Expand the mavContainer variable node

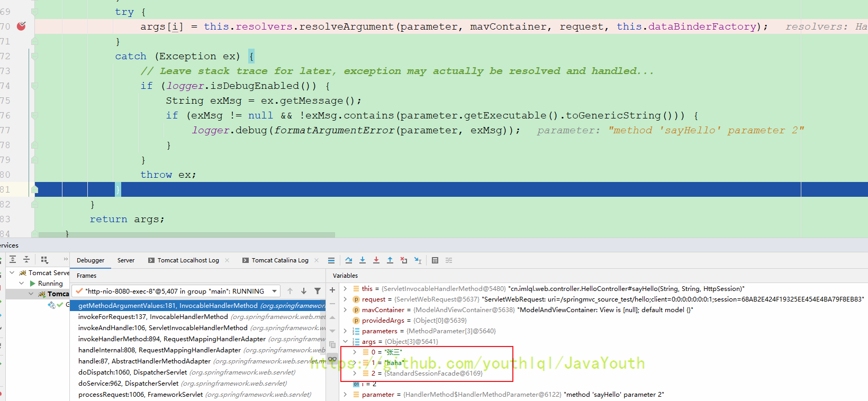tap(346, 310)
